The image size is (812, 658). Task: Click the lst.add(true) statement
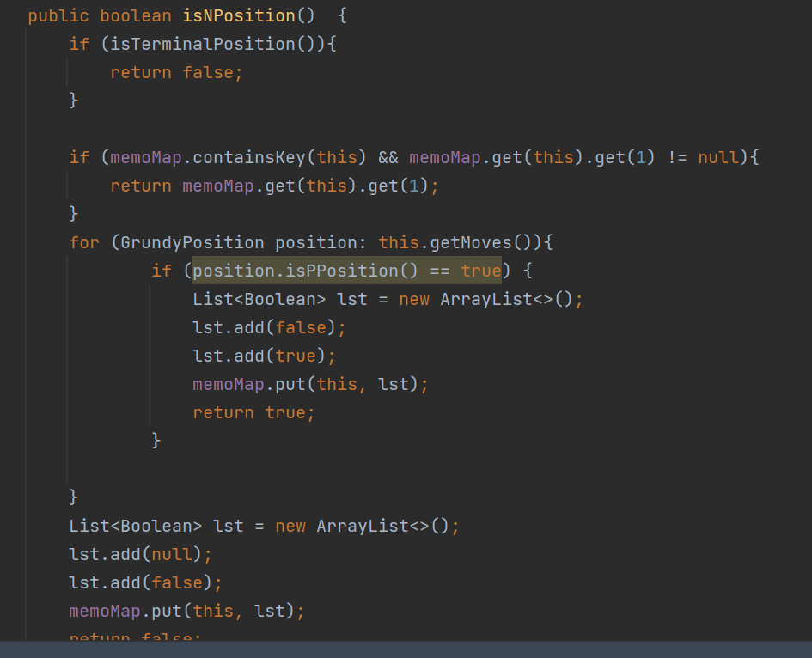264,356
